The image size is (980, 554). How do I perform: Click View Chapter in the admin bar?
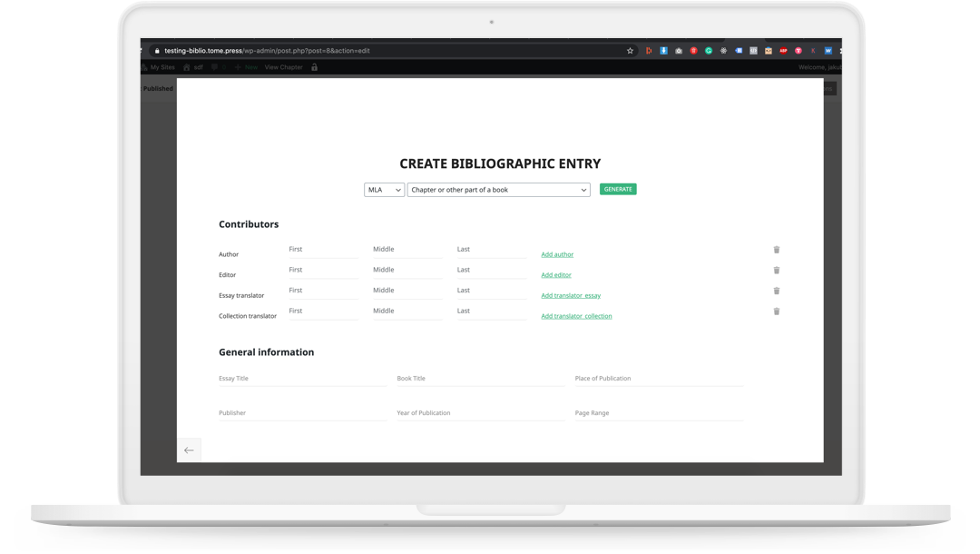(284, 66)
